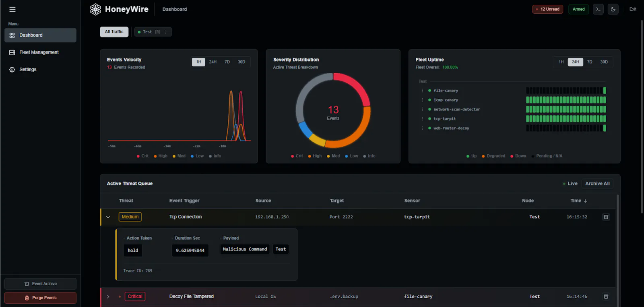Toggle Med legend in Events Velocity
The height and width of the screenshot is (307, 644).
(x=179, y=156)
